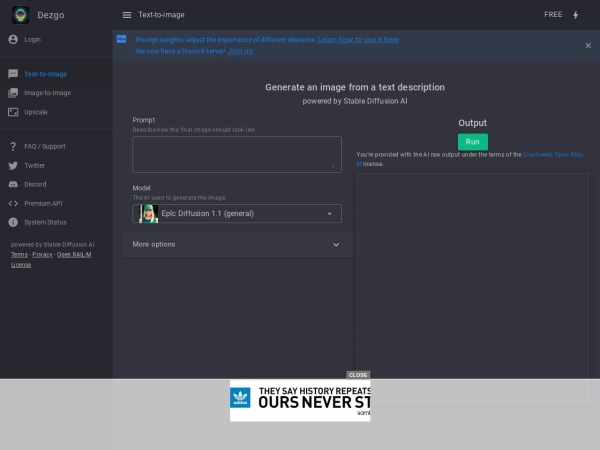The image size is (600, 450).
Task: Open the Model dropdown selector
Action: pyautogui.click(x=236, y=213)
